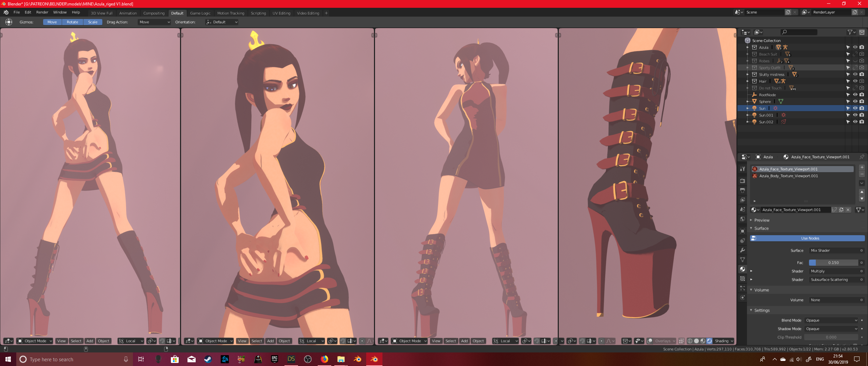This screenshot has width=868, height=366.
Task: Hide the Hair collection in viewport
Action: [855, 81]
